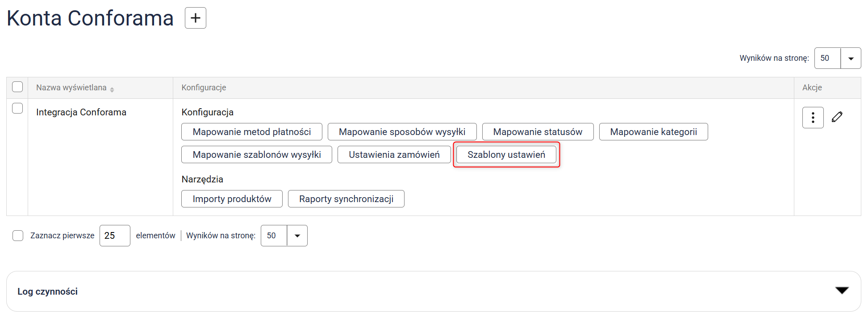868x317 pixels.
Task: Toggle the select-all checkbox in table header
Action: click(17, 87)
